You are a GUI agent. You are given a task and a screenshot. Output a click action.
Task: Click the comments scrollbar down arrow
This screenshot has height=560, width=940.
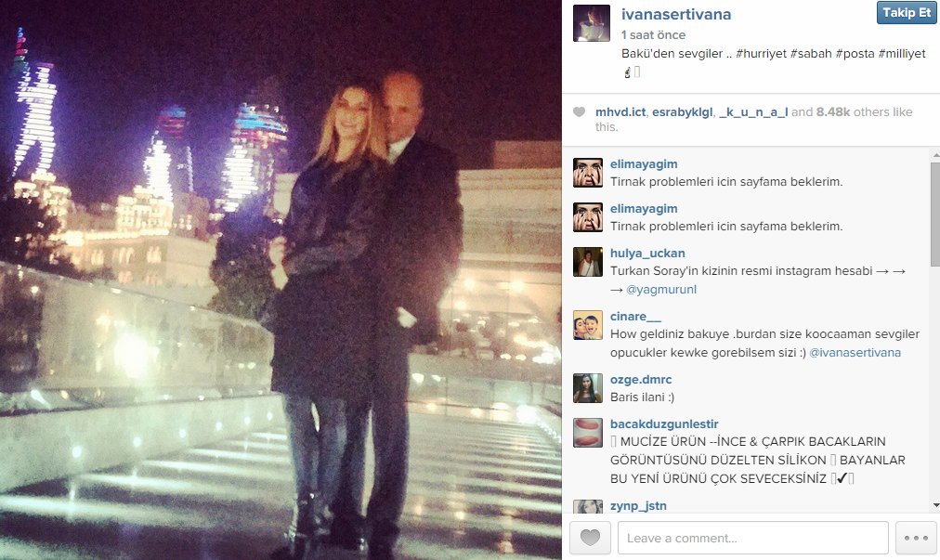click(935, 505)
